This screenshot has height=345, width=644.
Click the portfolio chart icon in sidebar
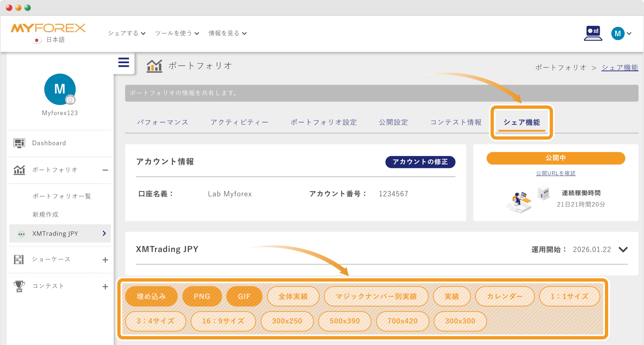[x=19, y=170]
